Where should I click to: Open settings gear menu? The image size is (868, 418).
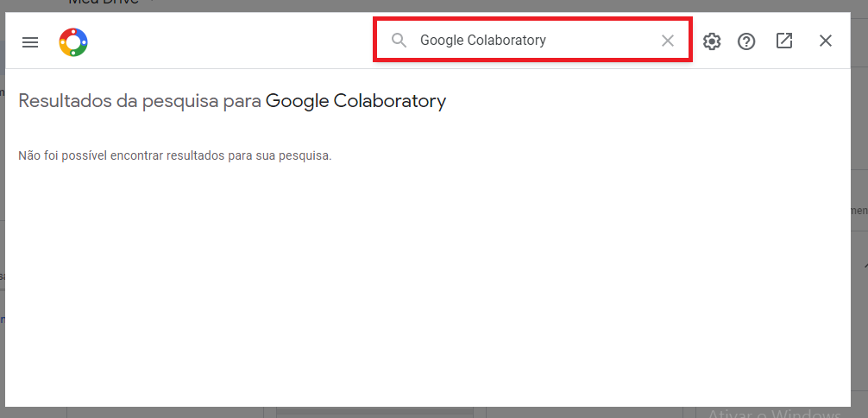click(712, 41)
